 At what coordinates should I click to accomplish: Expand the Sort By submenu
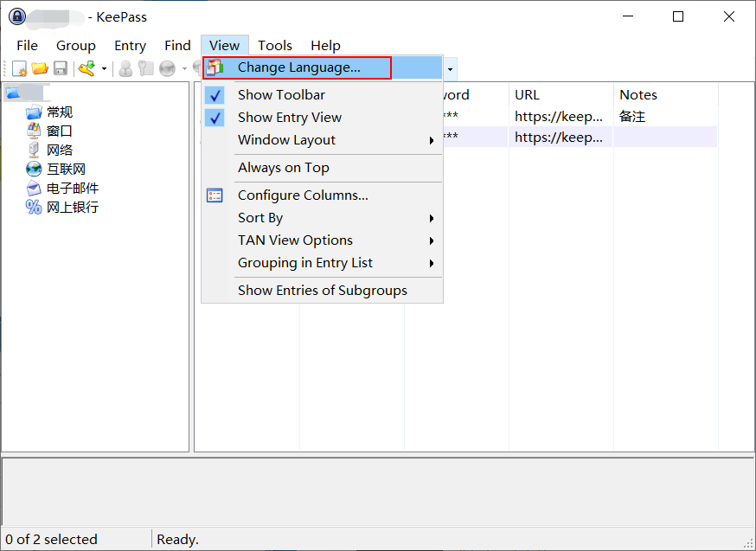[x=322, y=218]
